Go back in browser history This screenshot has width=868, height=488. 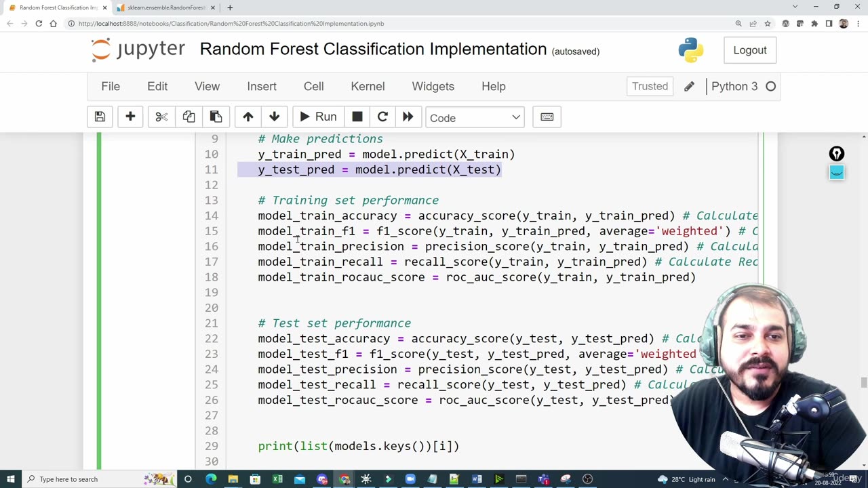[9, 24]
